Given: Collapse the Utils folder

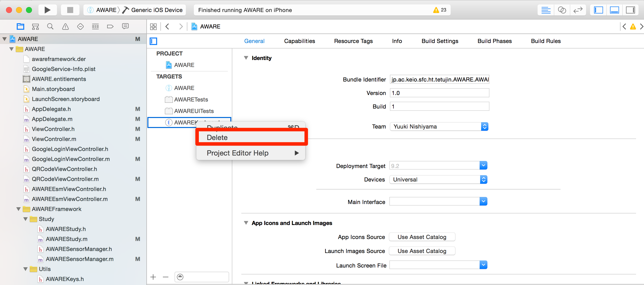Looking at the screenshot, I should coord(25,269).
